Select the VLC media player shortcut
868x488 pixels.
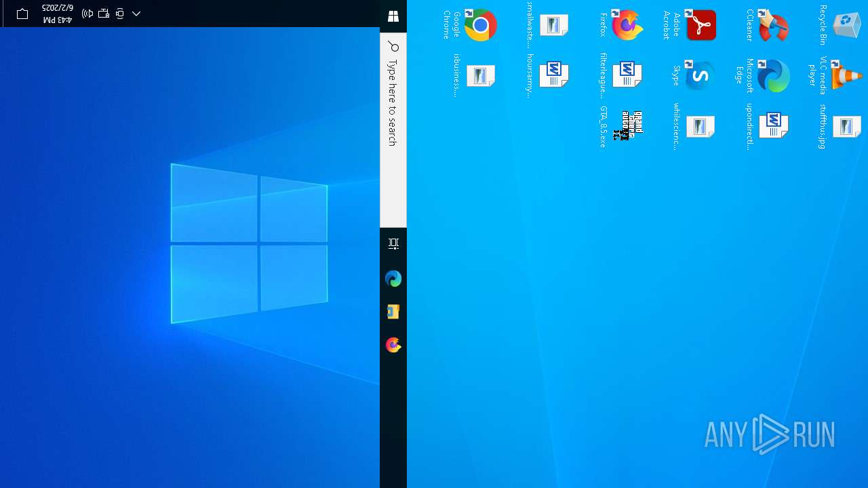(x=836, y=75)
